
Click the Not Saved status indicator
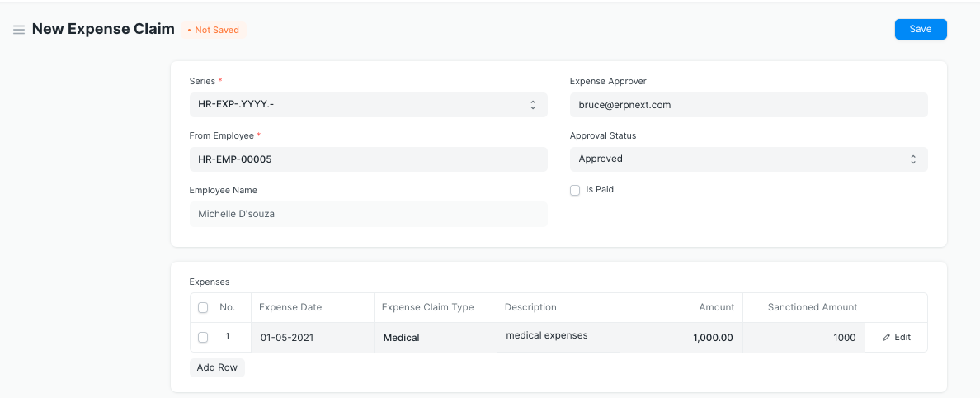pyautogui.click(x=214, y=30)
